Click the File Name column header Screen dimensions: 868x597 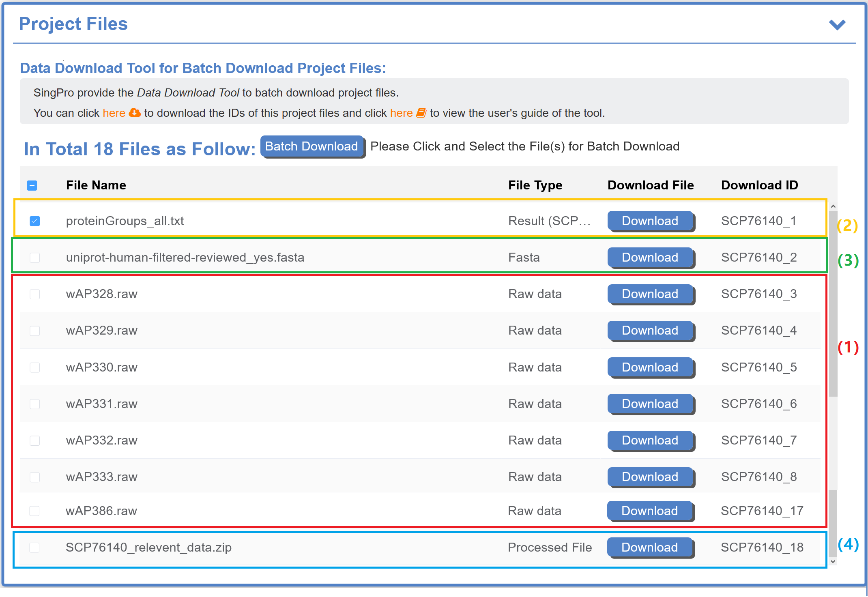point(96,185)
